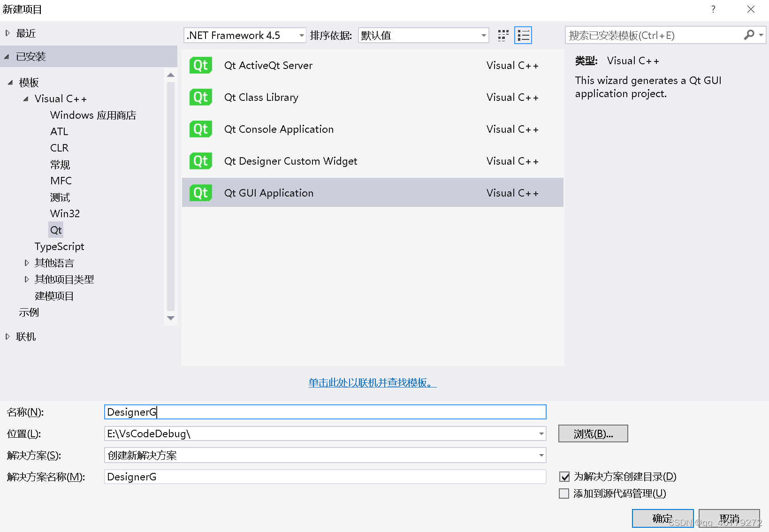The image size is (769, 532).
Task: Click the Qt Designer Custom Widget icon
Action: [201, 161]
